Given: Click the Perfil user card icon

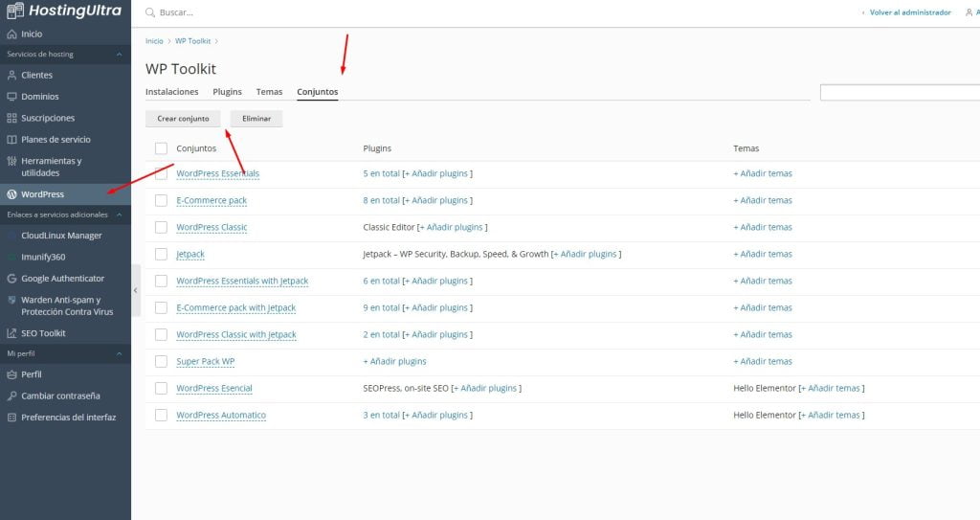Looking at the screenshot, I should [x=11, y=374].
